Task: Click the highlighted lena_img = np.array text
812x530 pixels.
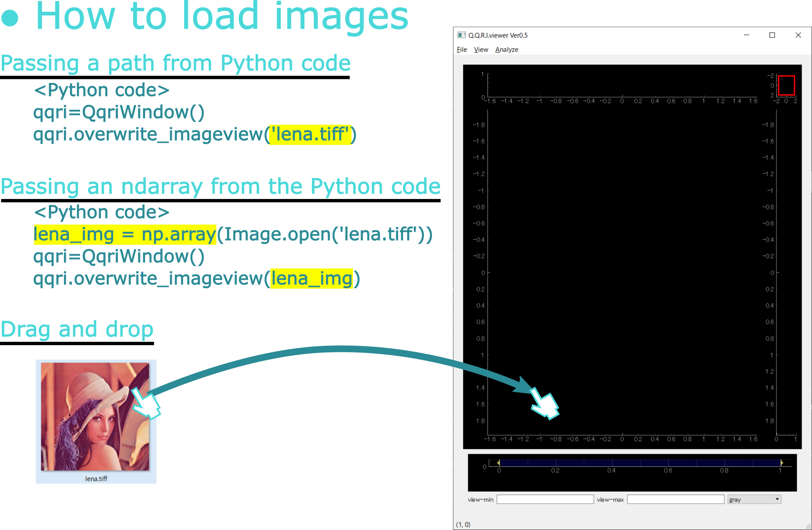Action: pyautogui.click(x=125, y=235)
